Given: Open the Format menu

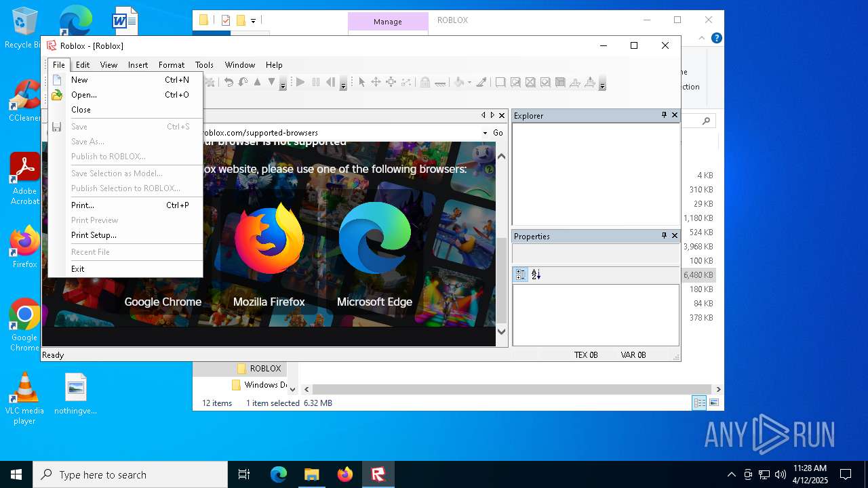Looking at the screenshot, I should (x=172, y=65).
